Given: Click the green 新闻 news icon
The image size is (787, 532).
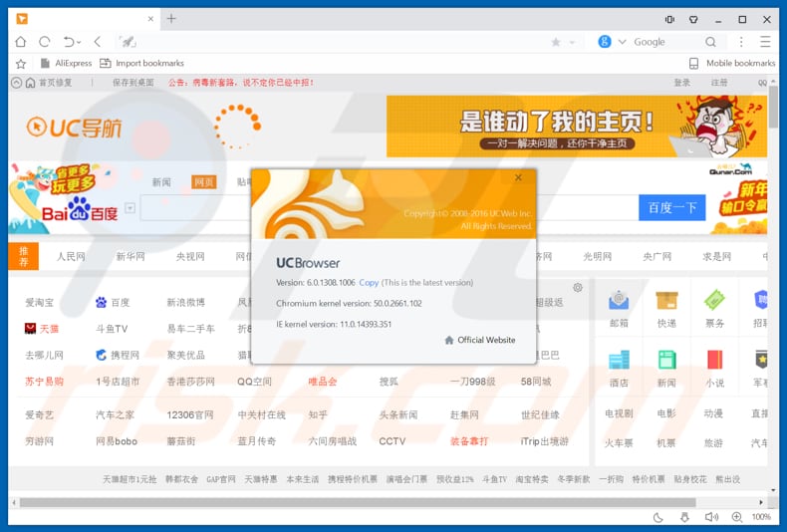Looking at the screenshot, I should [x=667, y=360].
